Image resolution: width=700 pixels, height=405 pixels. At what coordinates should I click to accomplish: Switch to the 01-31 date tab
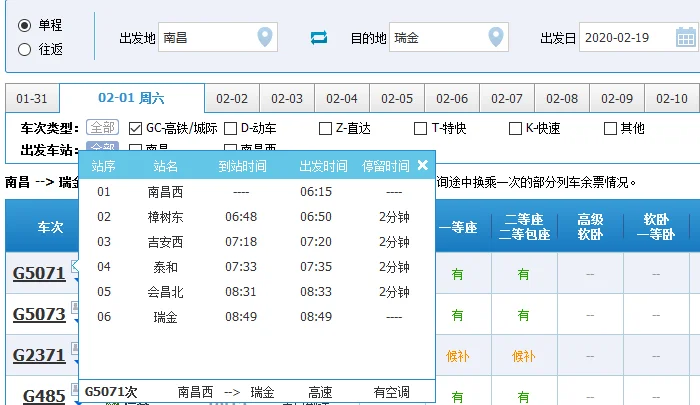coord(32,98)
